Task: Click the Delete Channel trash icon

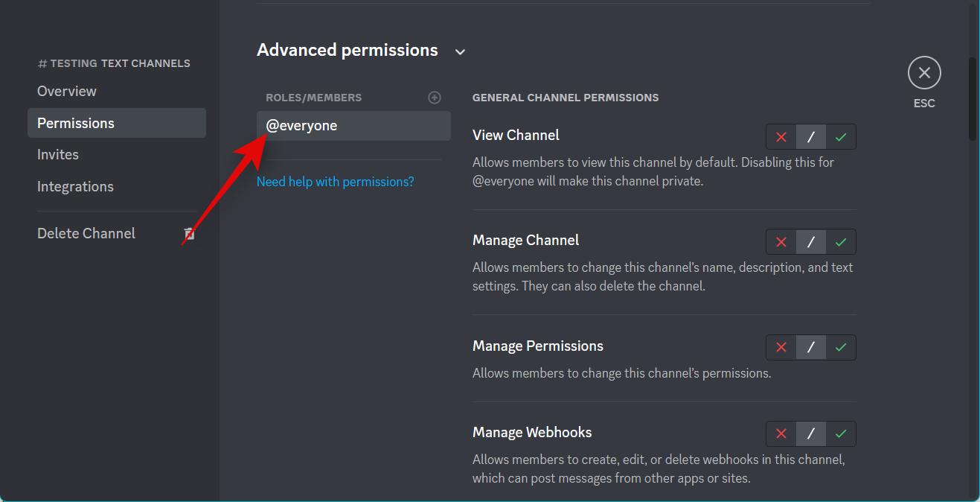Action: tap(189, 234)
